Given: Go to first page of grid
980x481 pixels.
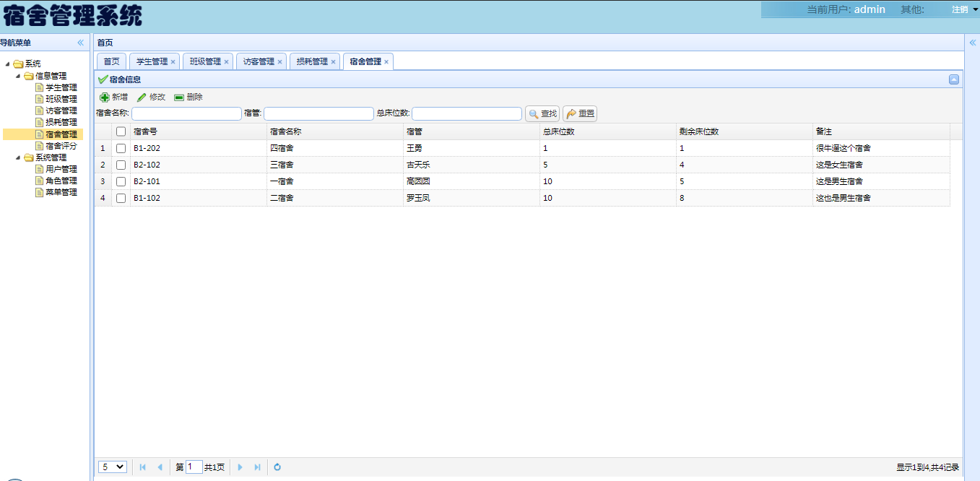Looking at the screenshot, I should coord(143,467).
